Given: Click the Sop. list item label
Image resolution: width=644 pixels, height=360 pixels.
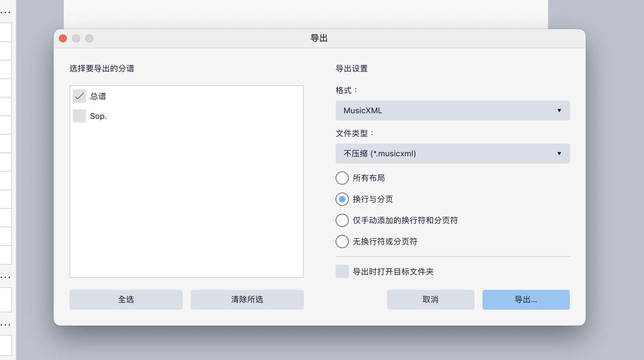Looking at the screenshot, I should point(98,116).
